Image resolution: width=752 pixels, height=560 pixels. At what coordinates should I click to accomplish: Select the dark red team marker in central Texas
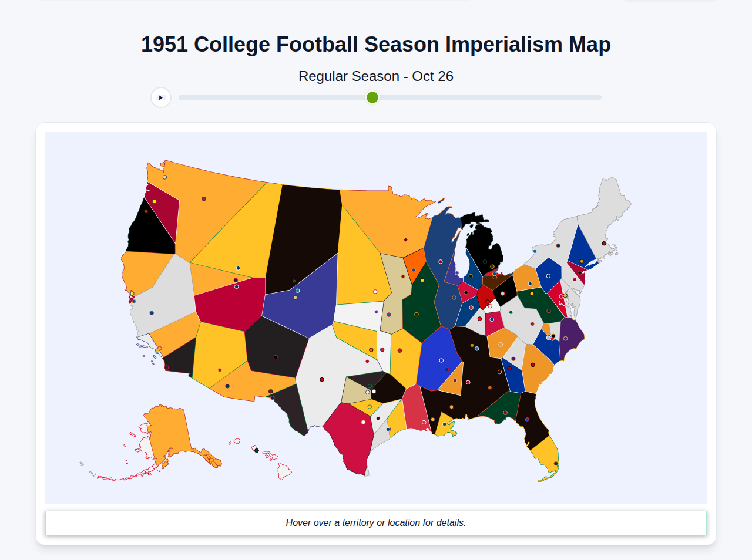(x=363, y=422)
